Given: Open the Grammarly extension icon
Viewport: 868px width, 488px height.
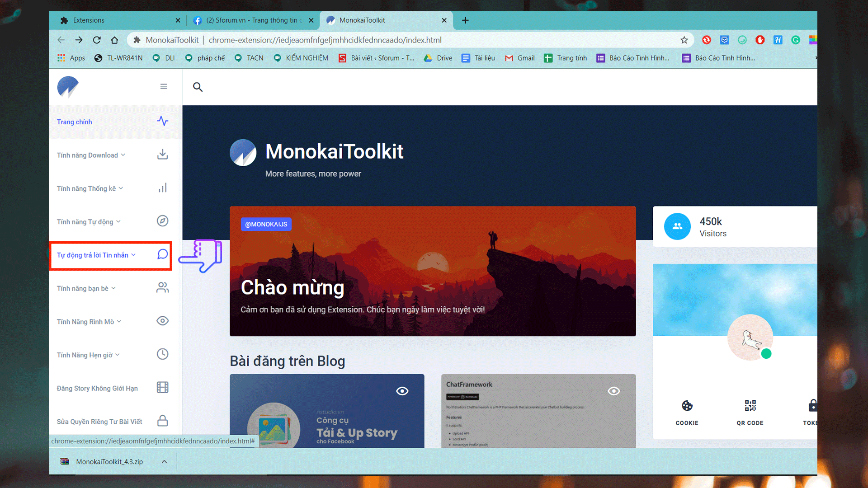Looking at the screenshot, I should coord(796,40).
